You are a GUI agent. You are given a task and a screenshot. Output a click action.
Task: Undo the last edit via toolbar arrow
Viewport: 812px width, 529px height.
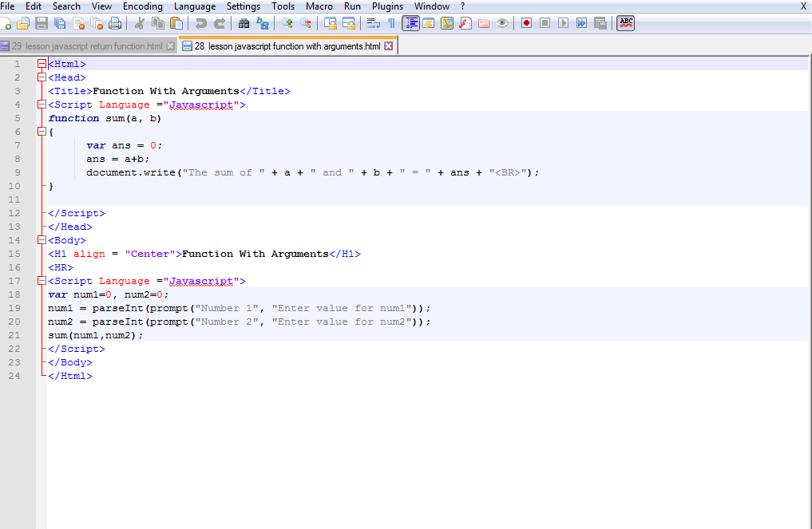[200, 23]
